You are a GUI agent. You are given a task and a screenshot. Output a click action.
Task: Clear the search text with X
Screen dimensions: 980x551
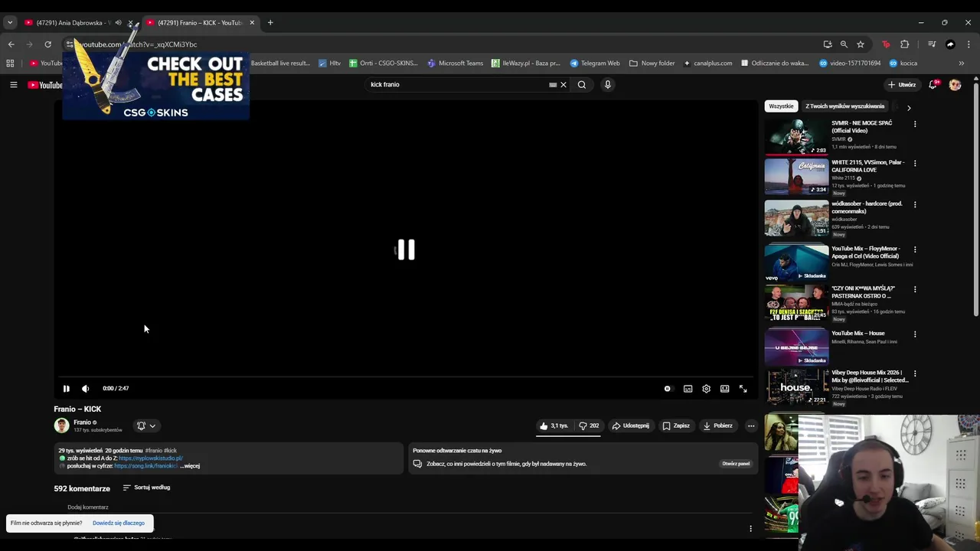(x=563, y=85)
